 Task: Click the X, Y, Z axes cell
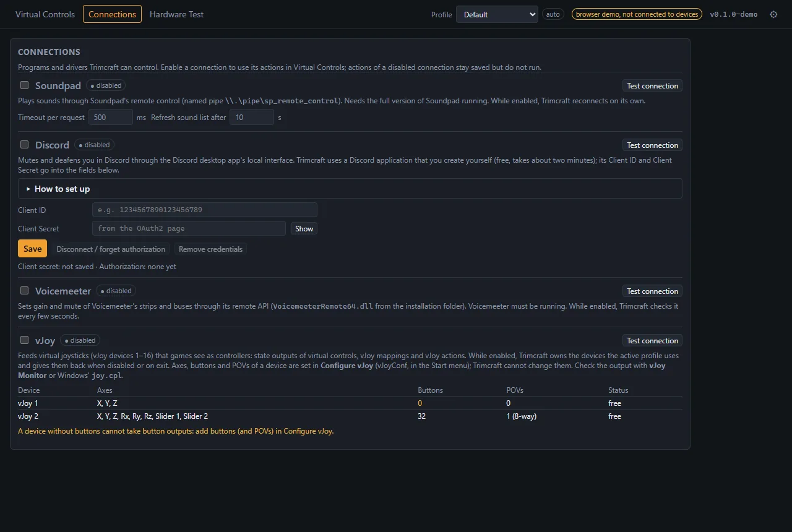108,403
